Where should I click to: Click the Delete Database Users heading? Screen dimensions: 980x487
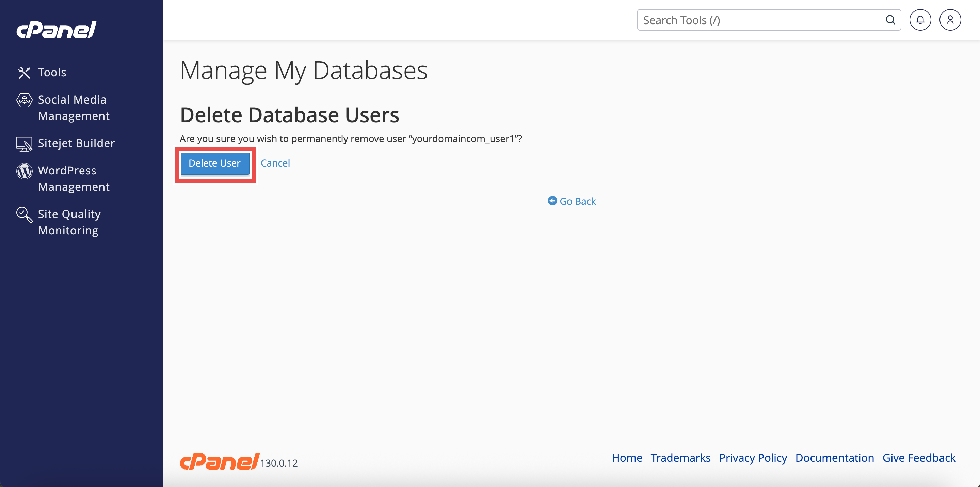point(290,115)
